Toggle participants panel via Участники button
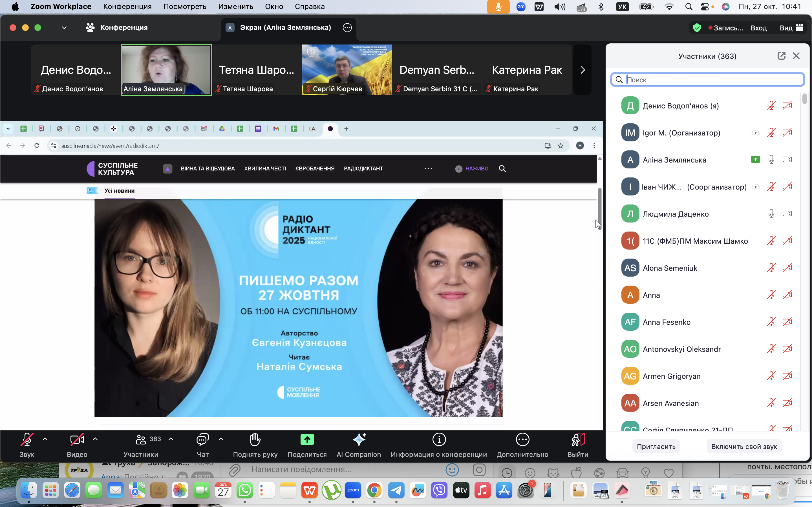 coord(141,439)
